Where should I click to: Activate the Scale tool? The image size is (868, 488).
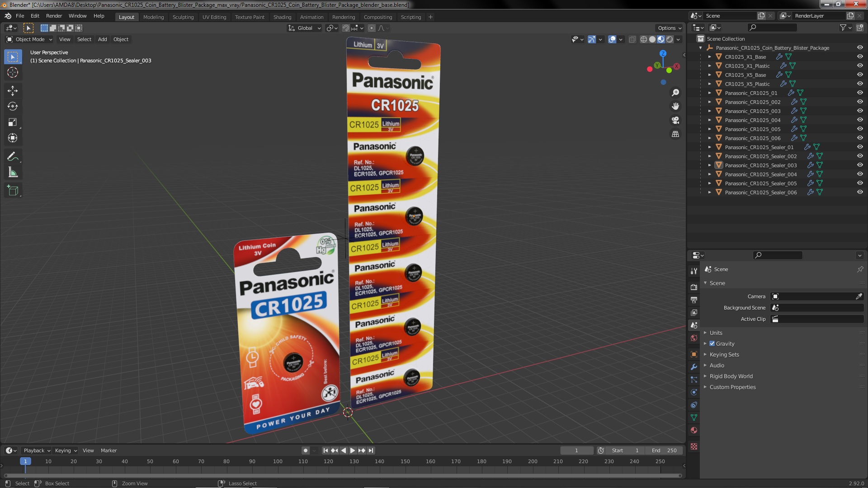tap(13, 122)
